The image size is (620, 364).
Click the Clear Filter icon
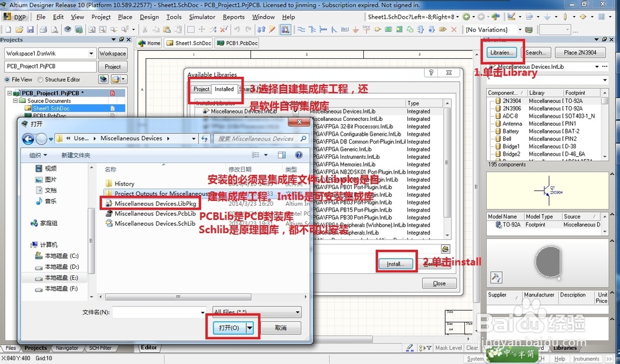pyautogui.click(x=224, y=30)
